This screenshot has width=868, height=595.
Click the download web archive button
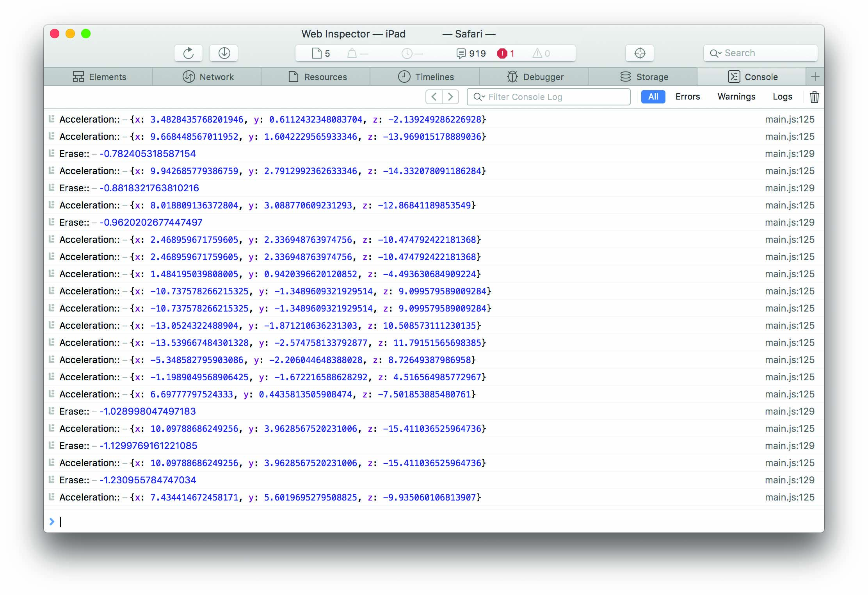[224, 53]
